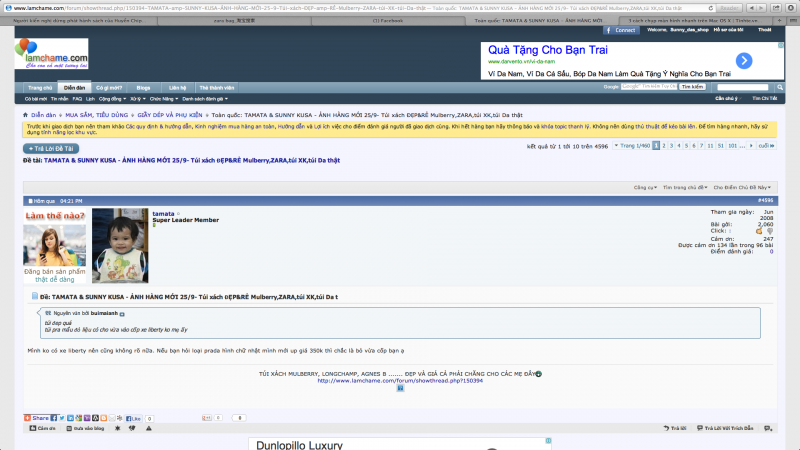
Task: Click the lamchame.com logo
Action: pyautogui.click(x=52, y=56)
